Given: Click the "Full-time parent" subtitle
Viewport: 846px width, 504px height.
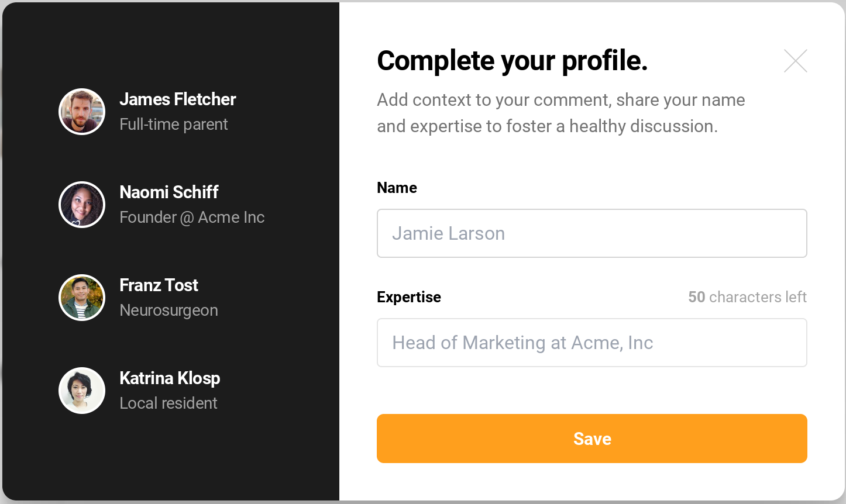Looking at the screenshot, I should pos(173,125).
